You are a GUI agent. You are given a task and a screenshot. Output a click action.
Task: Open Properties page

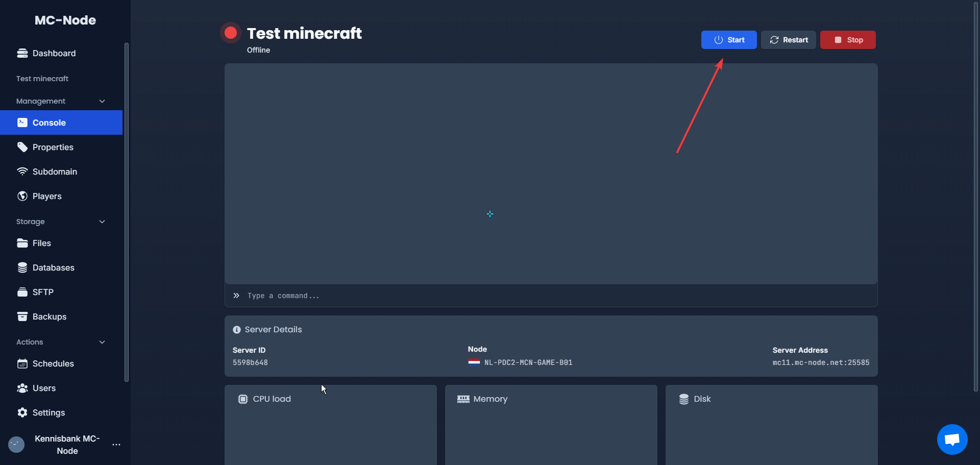click(61, 147)
